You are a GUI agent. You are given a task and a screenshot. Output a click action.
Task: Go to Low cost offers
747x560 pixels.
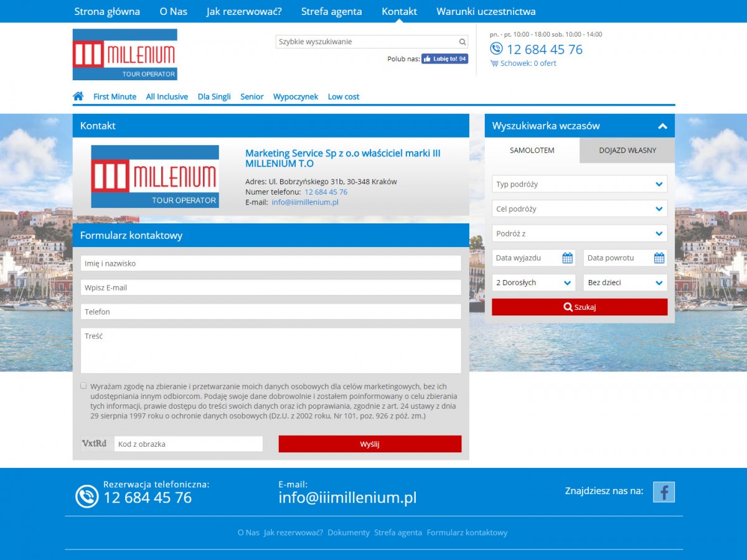click(x=344, y=96)
